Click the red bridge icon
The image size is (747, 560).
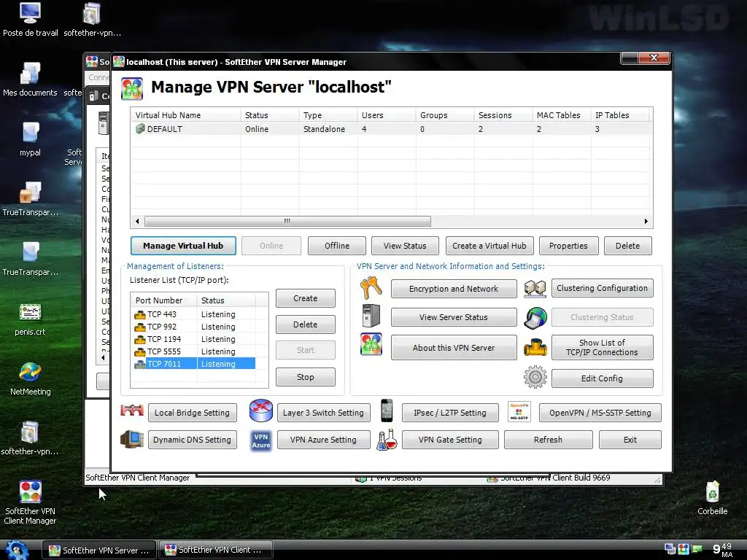click(132, 411)
